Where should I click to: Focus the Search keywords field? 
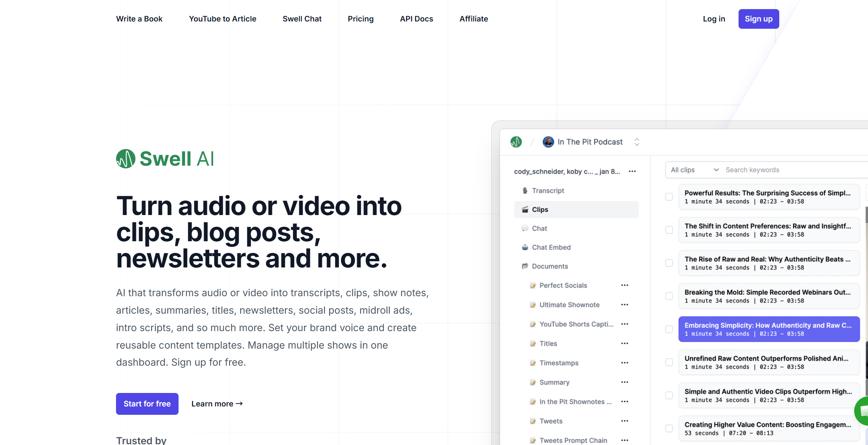[795, 170]
